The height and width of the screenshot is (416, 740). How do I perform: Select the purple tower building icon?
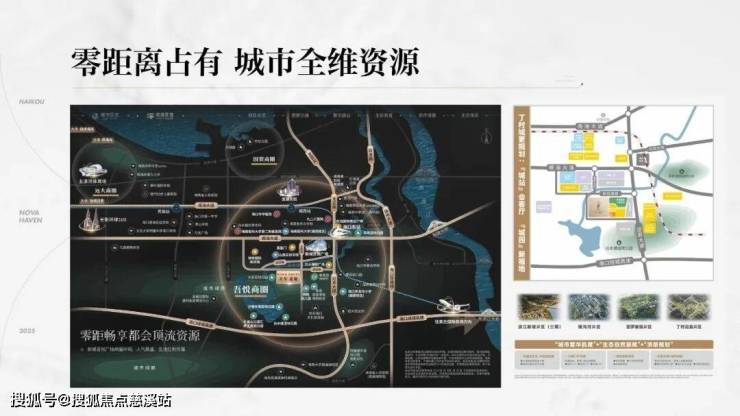click(x=289, y=188)
